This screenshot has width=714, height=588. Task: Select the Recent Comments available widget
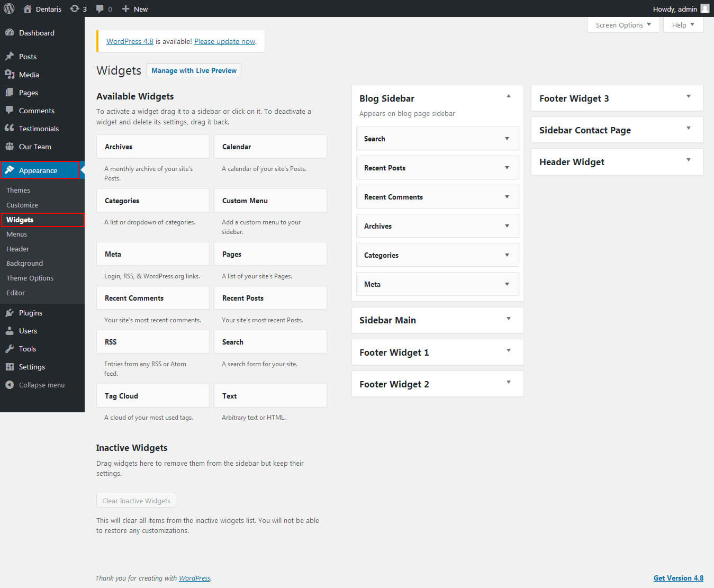[153, 298]
